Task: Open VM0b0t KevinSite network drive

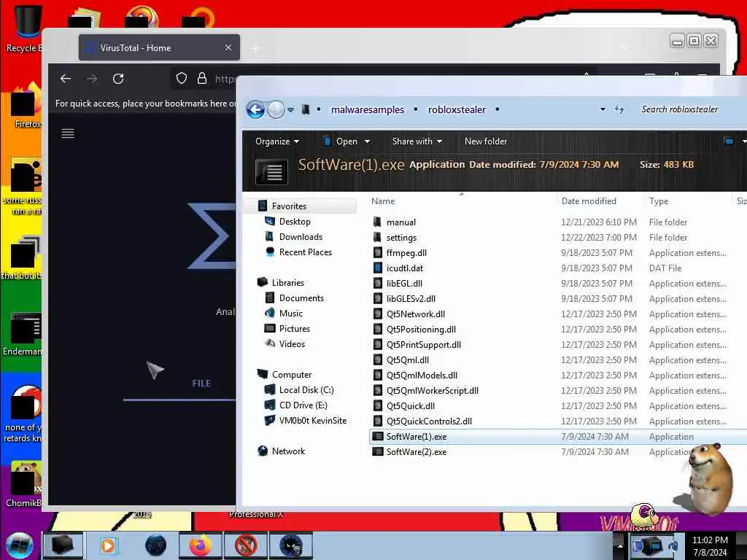Action: [x=312, y=421]
